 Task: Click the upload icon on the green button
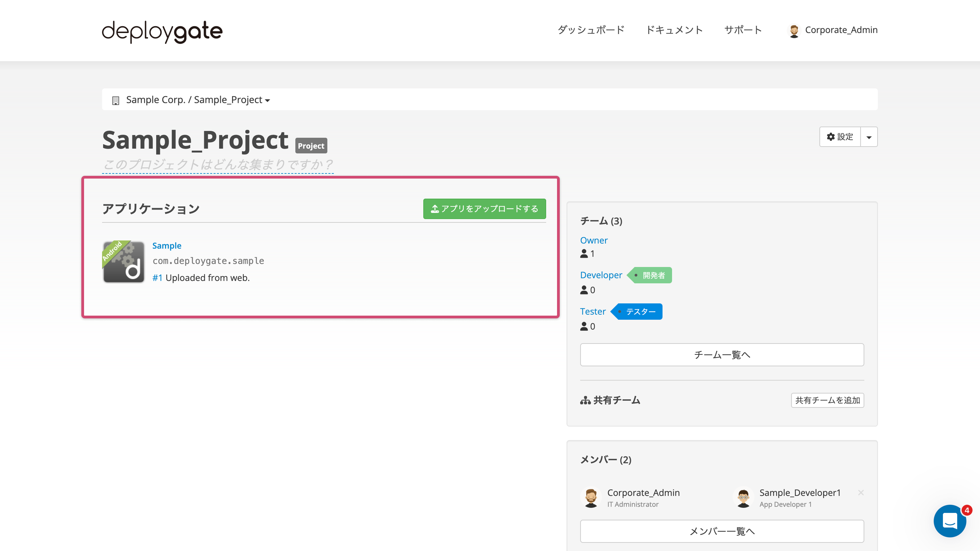pyautogui.click(x=435, y=208)
